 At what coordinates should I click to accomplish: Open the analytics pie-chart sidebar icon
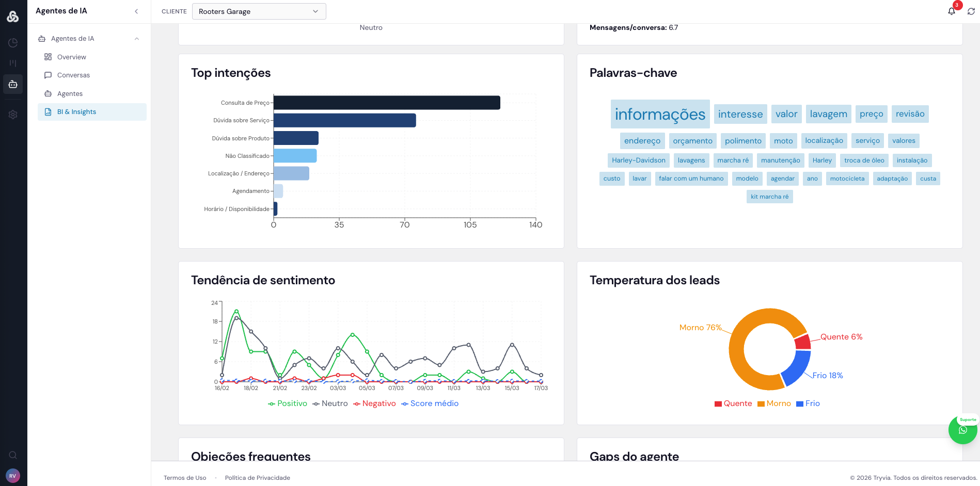click(x=13, y=43)
